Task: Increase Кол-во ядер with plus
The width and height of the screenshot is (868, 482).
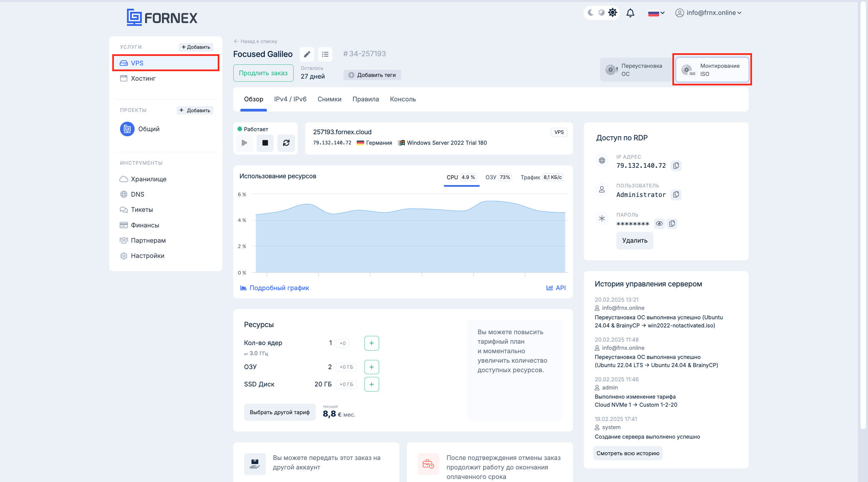Action: 372,343
